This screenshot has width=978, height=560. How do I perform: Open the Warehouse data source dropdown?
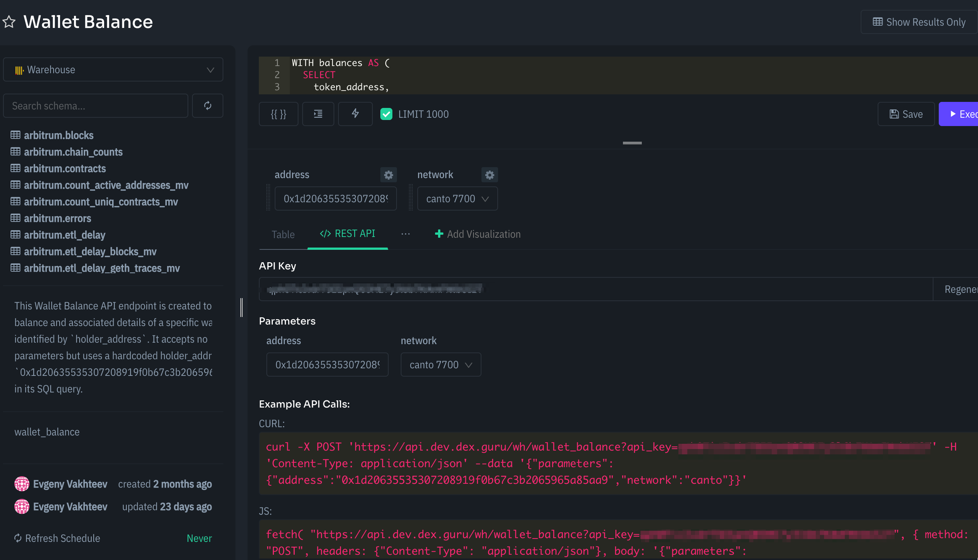point(113,69)
